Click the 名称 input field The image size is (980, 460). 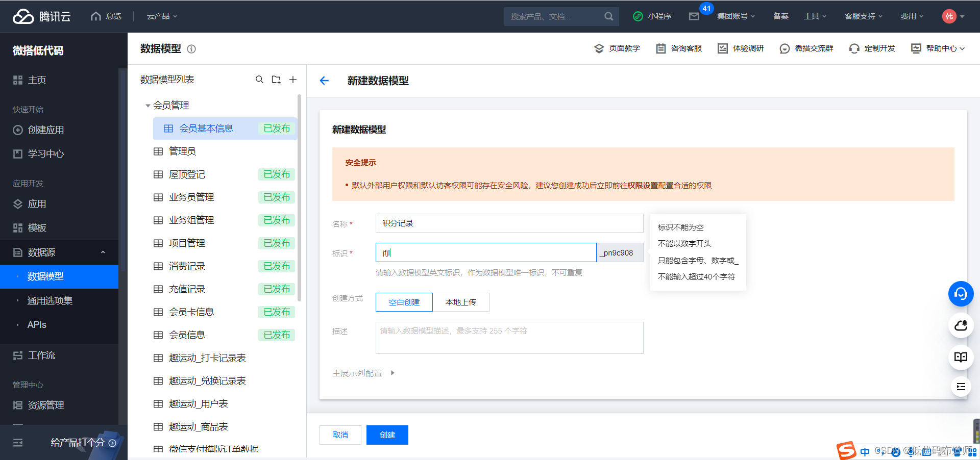click(509, 223)
